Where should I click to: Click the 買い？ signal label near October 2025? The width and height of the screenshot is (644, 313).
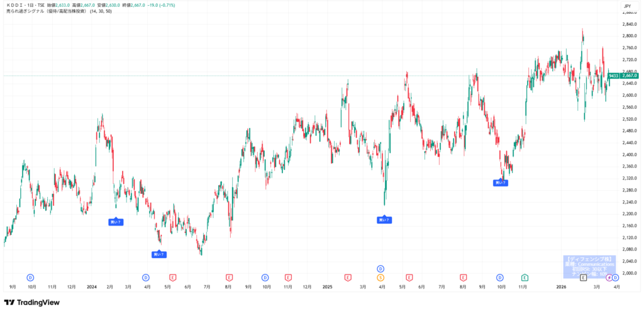point(500,183)
